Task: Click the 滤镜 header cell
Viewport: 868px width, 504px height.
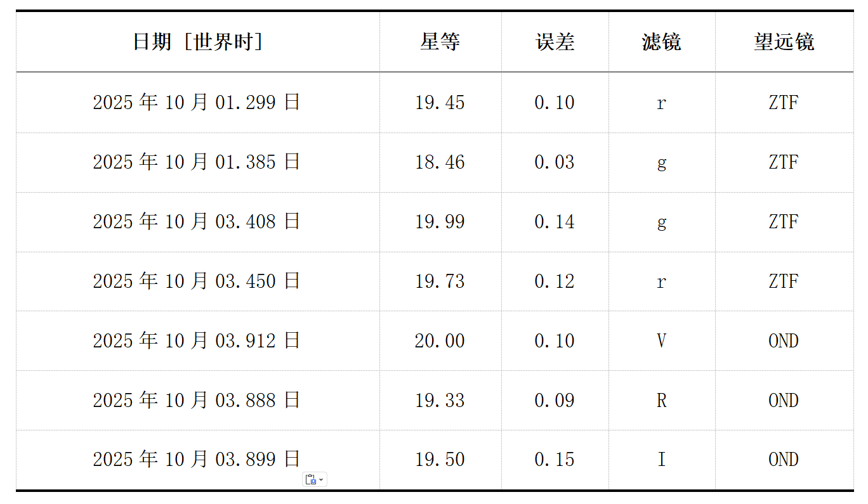Action: [661, 42]
